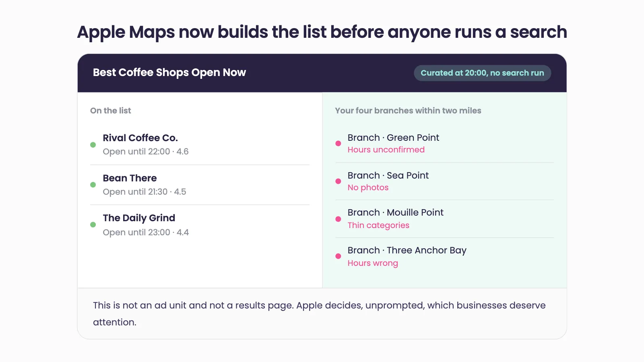Select the 'Best Coffee Shops Open Now' header title
Image resolution: width=644 pixels, height=362 pixels.
coord(169,72)
